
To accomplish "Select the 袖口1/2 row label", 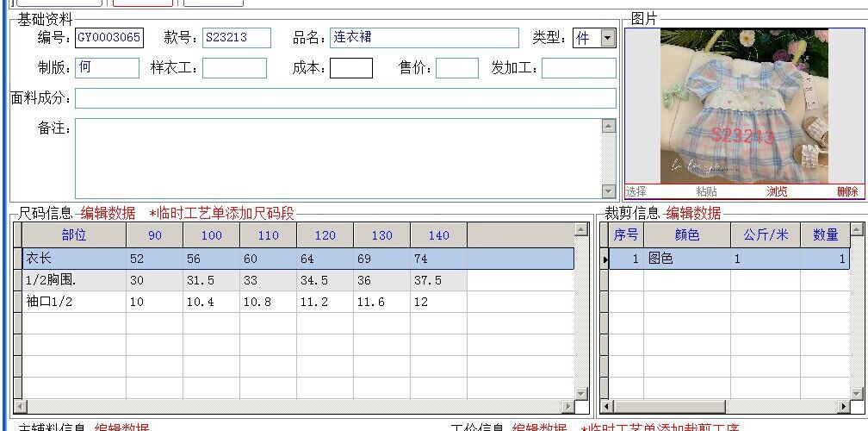I will [x=74, y=302].
